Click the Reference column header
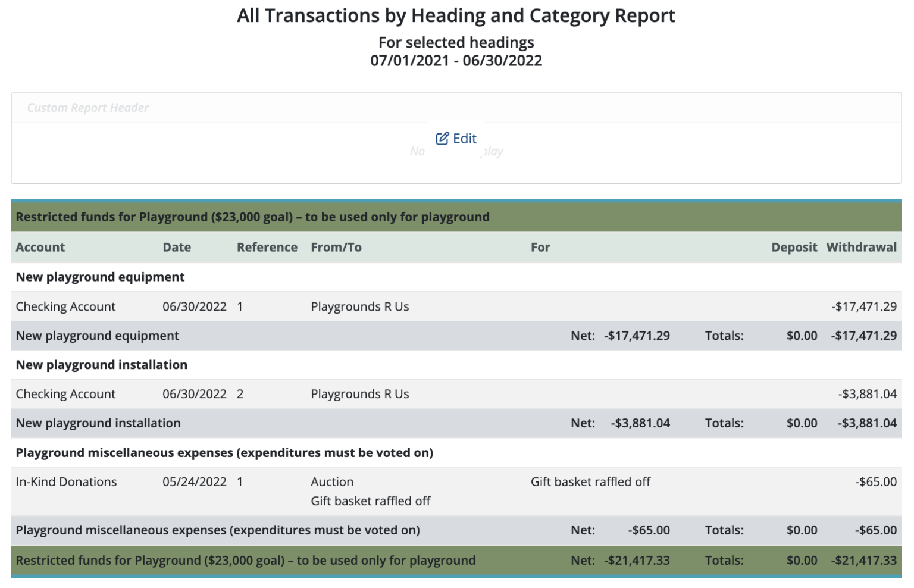 click(267, 247)
